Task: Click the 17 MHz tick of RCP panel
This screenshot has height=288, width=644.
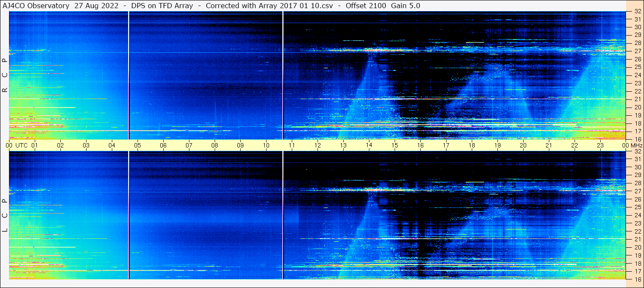Action: [x=637, y=131]
